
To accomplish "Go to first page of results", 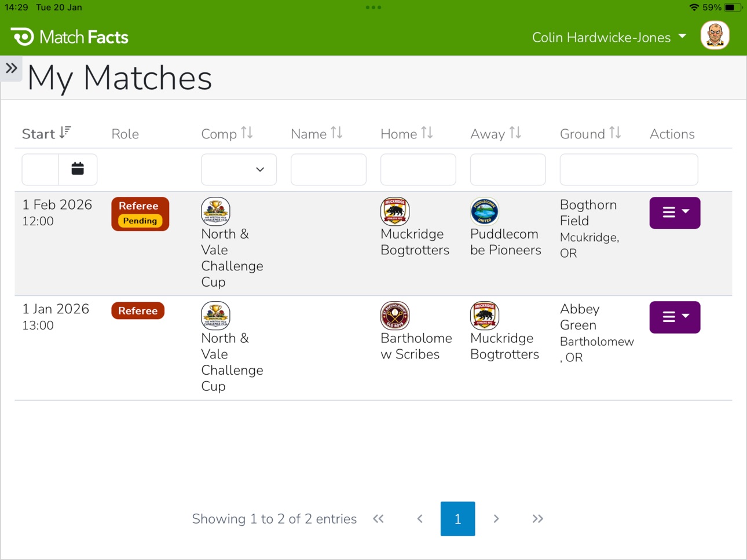I will [x=379, y=518].
